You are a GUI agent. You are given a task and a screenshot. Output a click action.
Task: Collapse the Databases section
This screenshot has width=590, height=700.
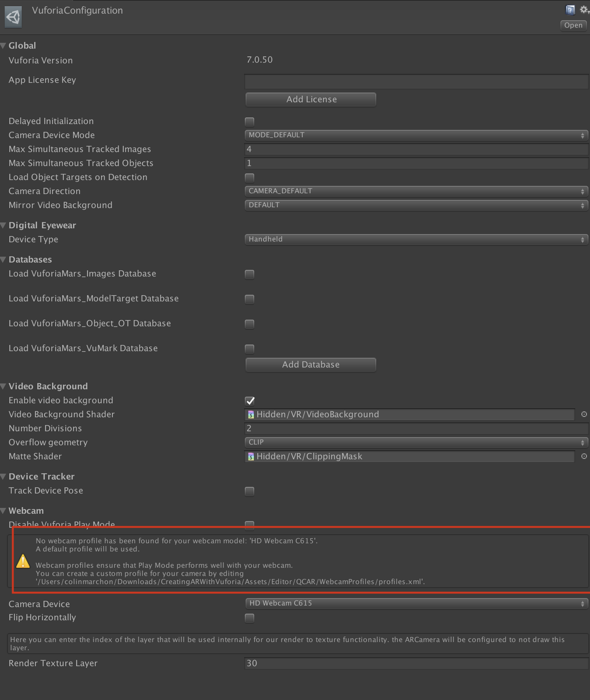coord(3,260)
